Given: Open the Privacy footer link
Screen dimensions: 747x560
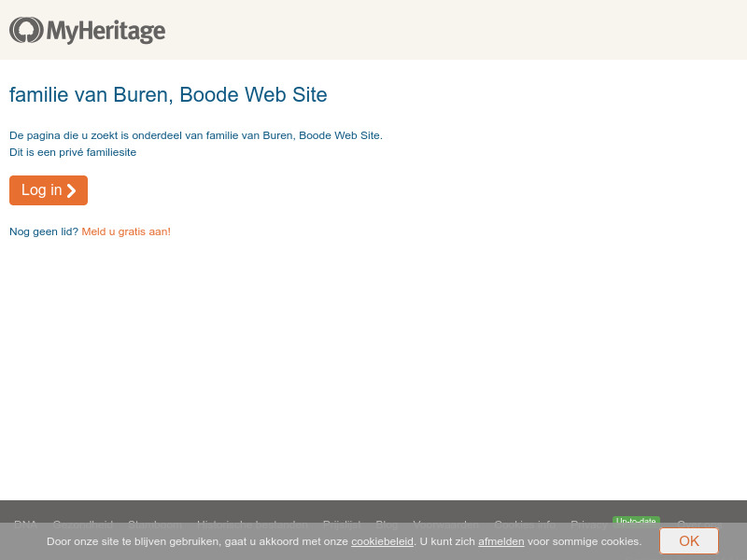Looking at the screenshot, I should click(588, 525).
